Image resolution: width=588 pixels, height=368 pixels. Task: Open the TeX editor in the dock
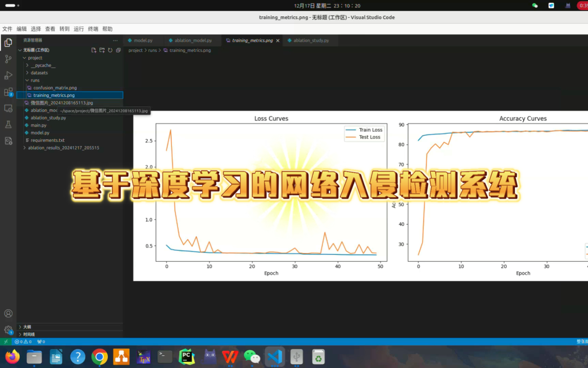tap(143, 357)
